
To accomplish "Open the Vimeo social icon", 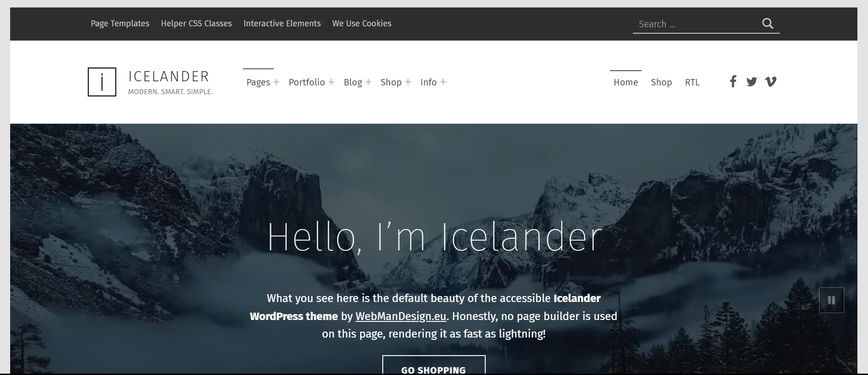I will click(x=771, y=82).
